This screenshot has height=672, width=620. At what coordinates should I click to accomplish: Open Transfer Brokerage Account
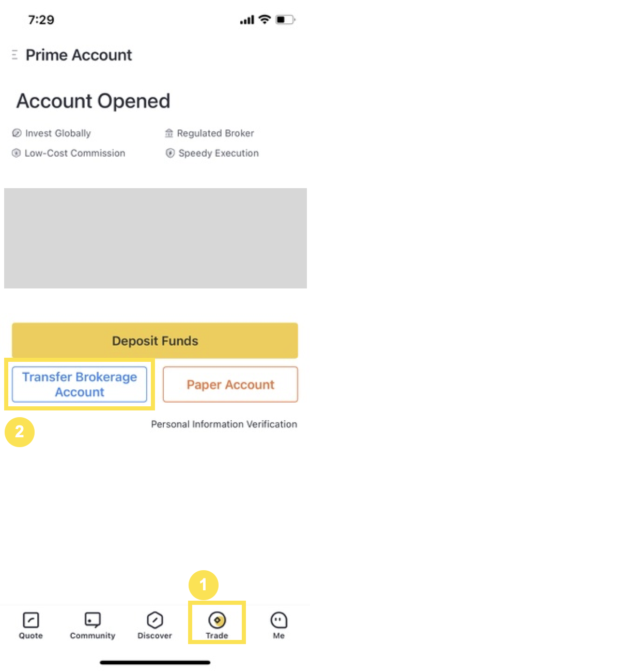(80, 385)
